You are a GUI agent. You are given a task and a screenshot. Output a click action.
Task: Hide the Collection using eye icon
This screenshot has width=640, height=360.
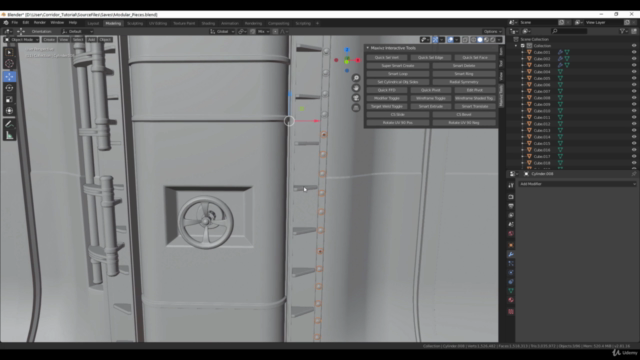click(634, 46)
